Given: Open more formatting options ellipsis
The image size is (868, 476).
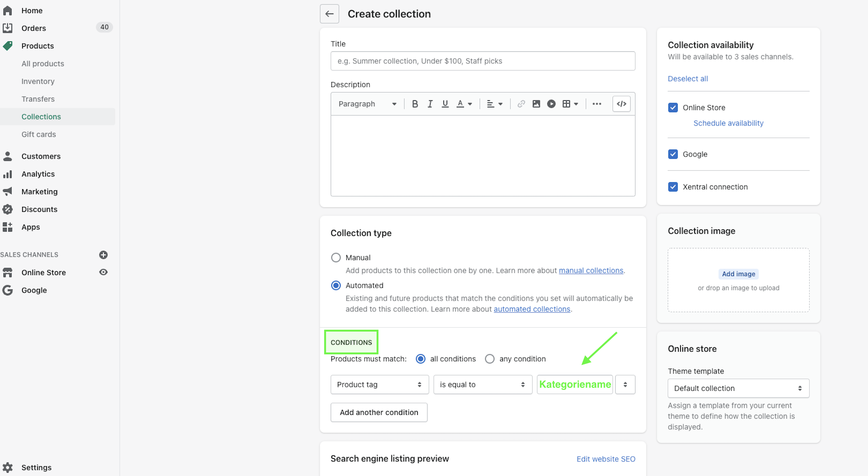Looking at the screenshot, I should 597,104.
